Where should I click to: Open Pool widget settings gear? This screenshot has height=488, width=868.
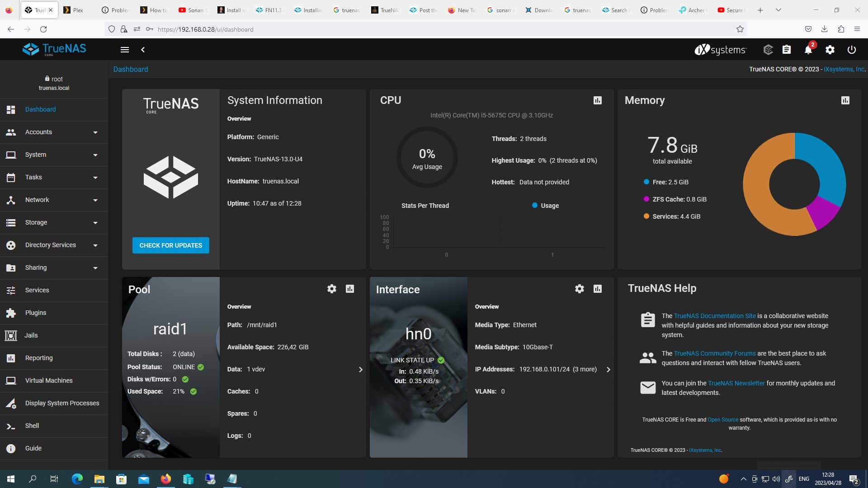click(x=332, y=289)
